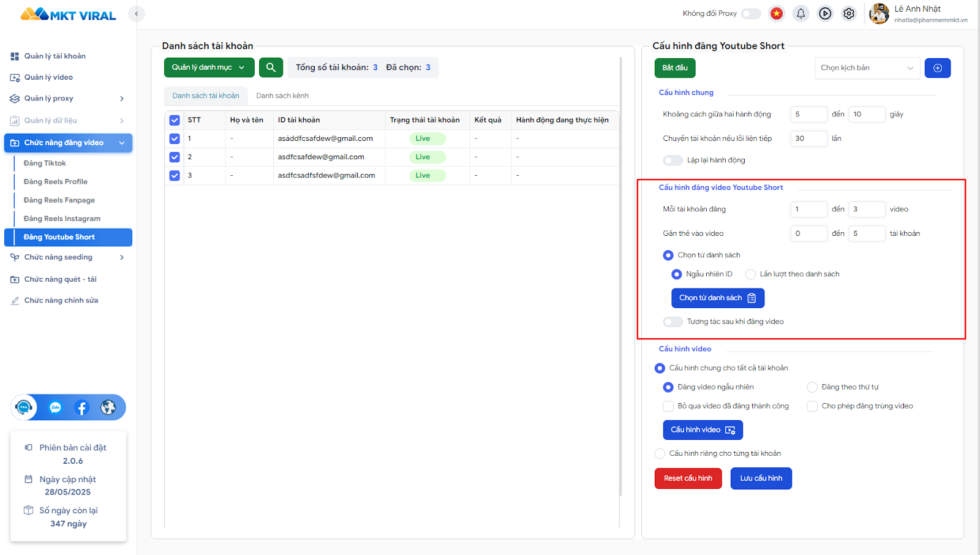Click the Lưu cấu hình button

[x=761, y=478]
